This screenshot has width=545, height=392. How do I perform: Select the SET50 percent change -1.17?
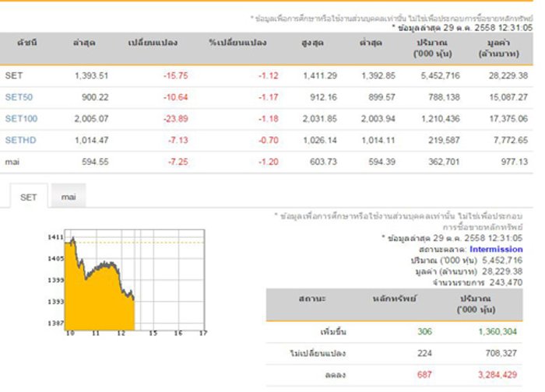(x=268, y=97)
